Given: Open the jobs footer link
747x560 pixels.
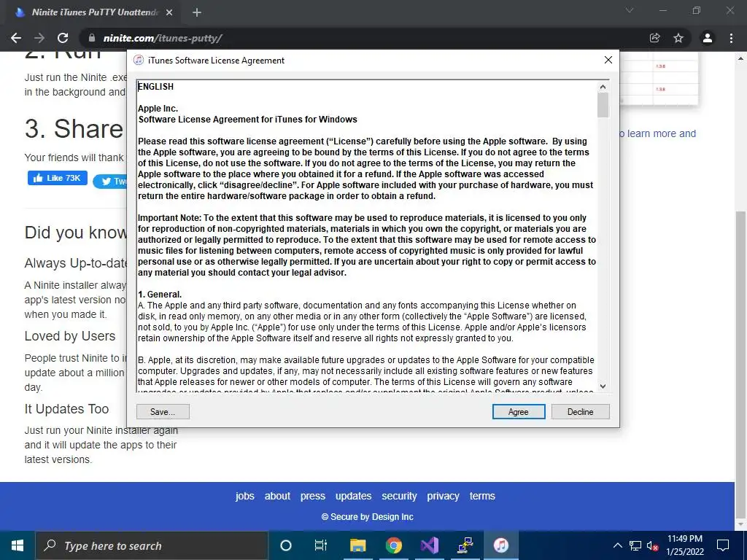Looking at the screenshot, I should click(x=245, y=496).
